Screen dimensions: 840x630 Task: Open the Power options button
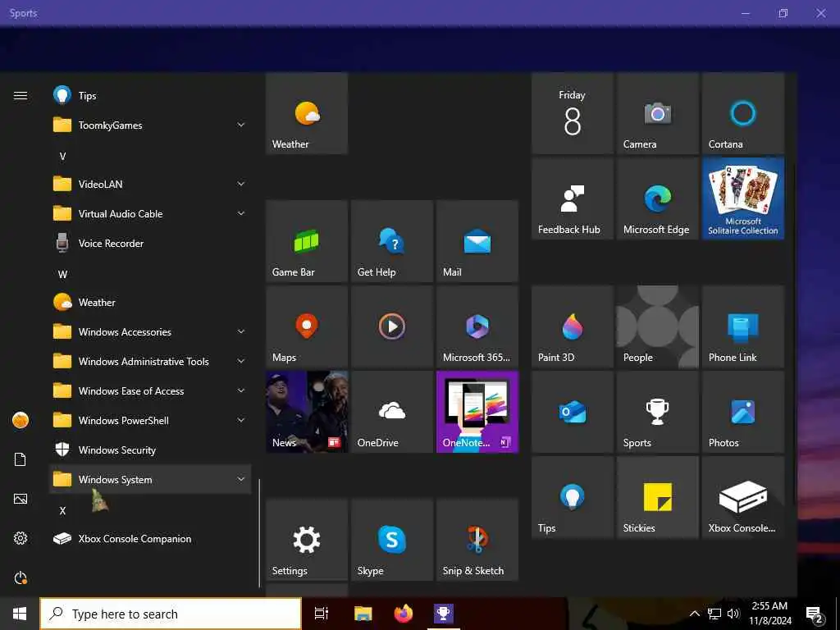click(x=21, y=577)
